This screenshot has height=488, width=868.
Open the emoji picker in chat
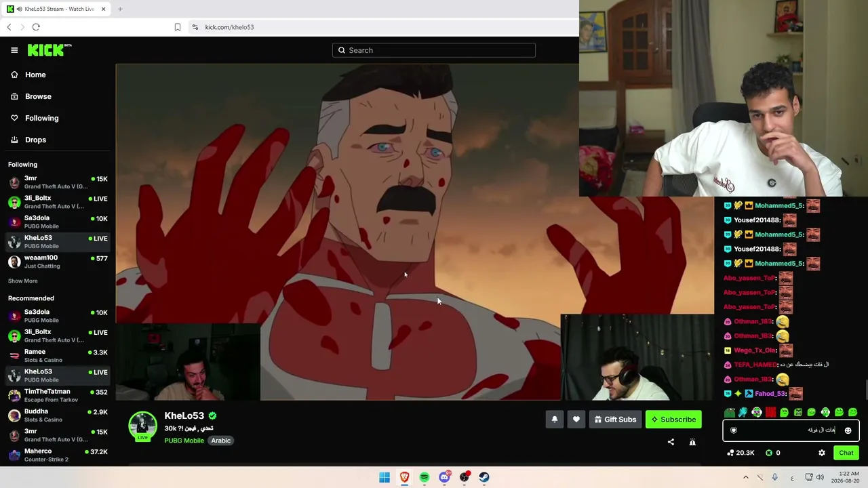(x=848, y=430)
